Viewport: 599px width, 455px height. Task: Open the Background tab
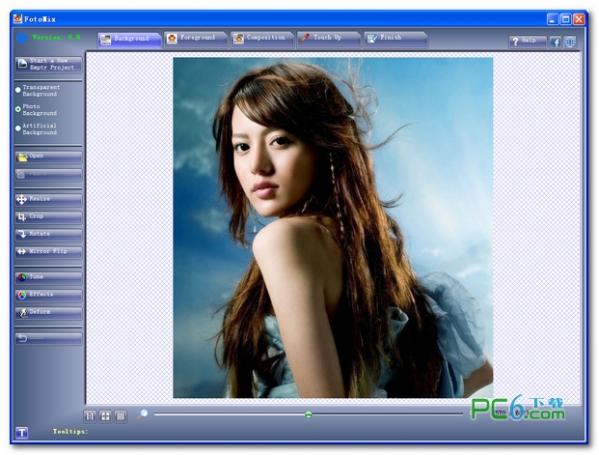point(130,39)
